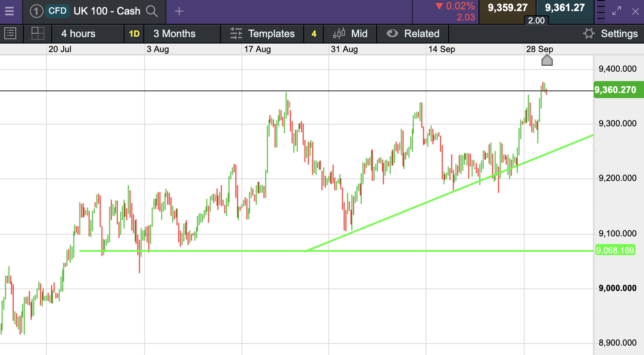Click the green 9,068.169 support line label
The width and height of the screenshot is (644, 355).
615,250
